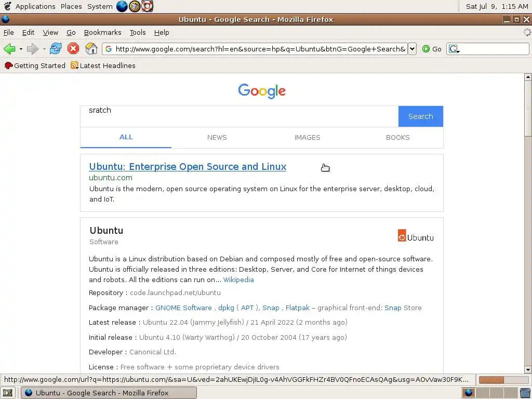Viewport: 532px width, 399px height.
Task: Switch to the BOOKS tab
Action: (397, 137)
